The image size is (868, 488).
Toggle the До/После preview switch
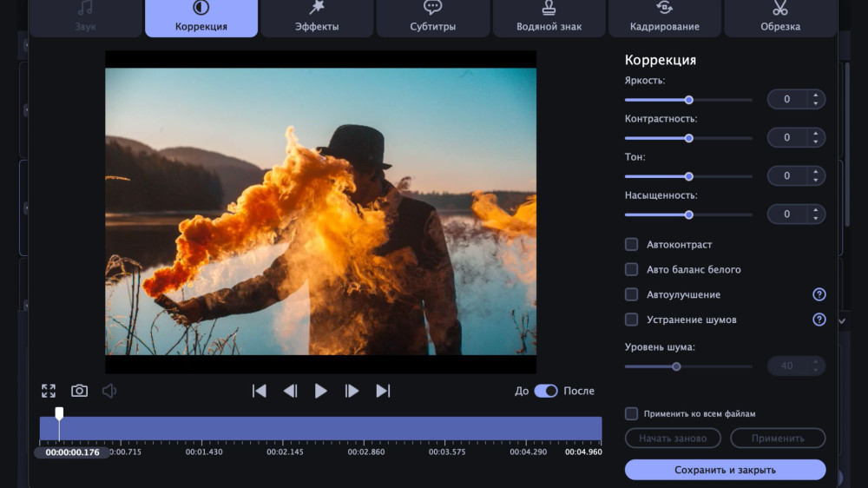pos(546,391)
